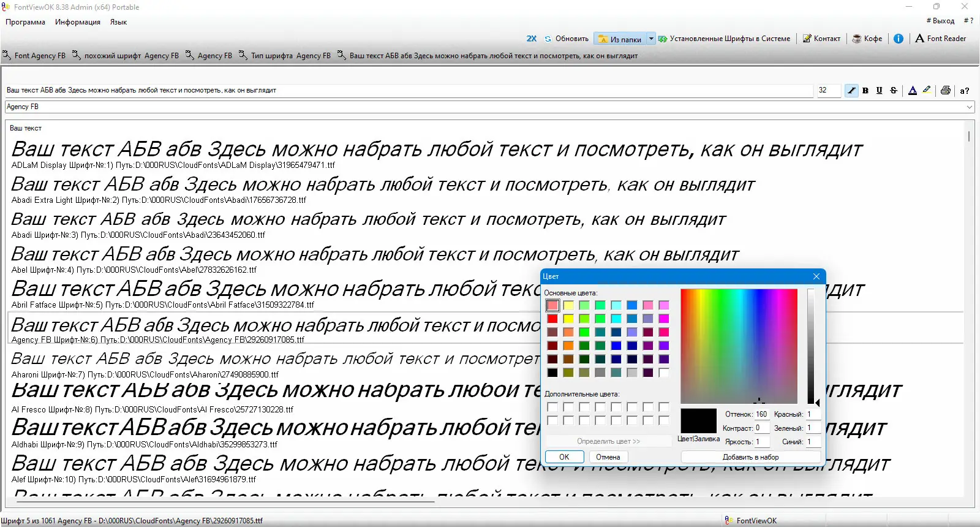This screenshot has height=527, width=980.
Task: Toggle underline text style
Action: (880, 91)
